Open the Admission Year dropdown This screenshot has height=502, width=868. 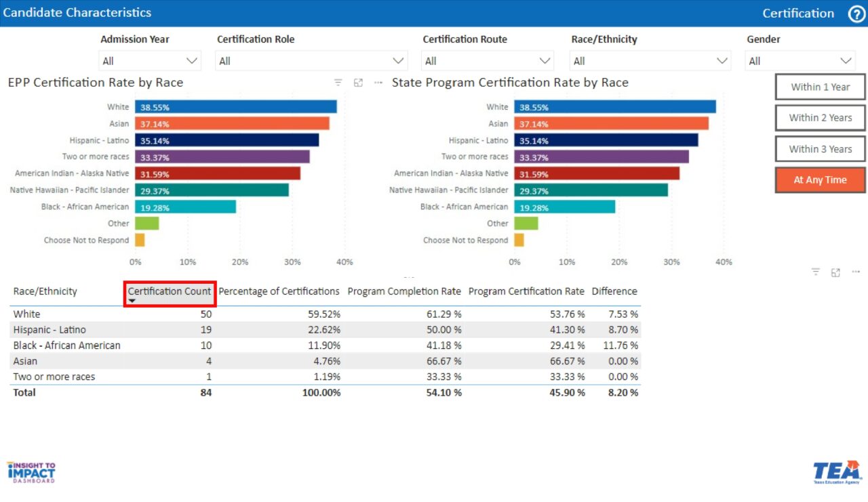point(150,61)
